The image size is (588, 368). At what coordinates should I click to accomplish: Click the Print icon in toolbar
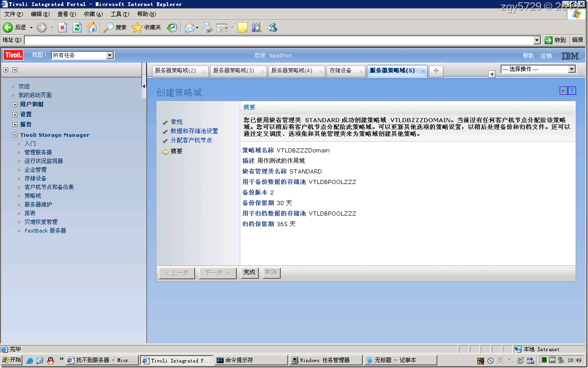pos(207,27)
